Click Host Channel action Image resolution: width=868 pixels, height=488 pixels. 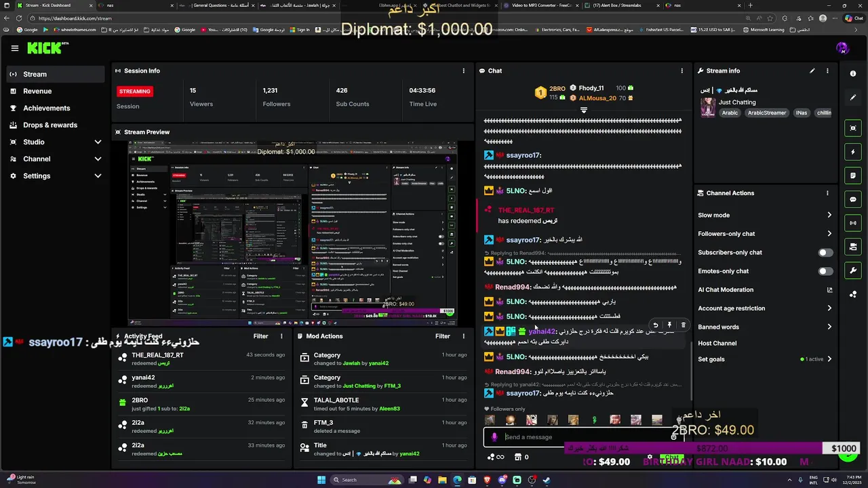(x=717, y=343)
